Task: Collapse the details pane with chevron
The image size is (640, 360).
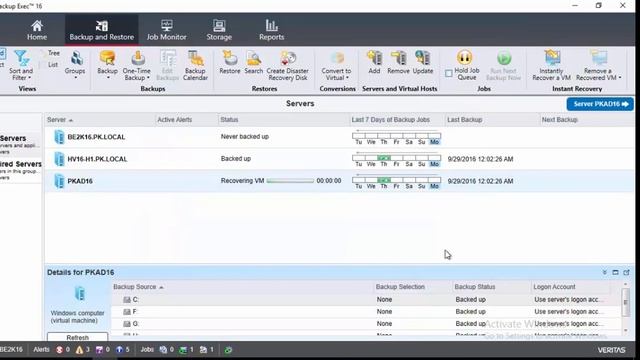Action: coord(604,272)
